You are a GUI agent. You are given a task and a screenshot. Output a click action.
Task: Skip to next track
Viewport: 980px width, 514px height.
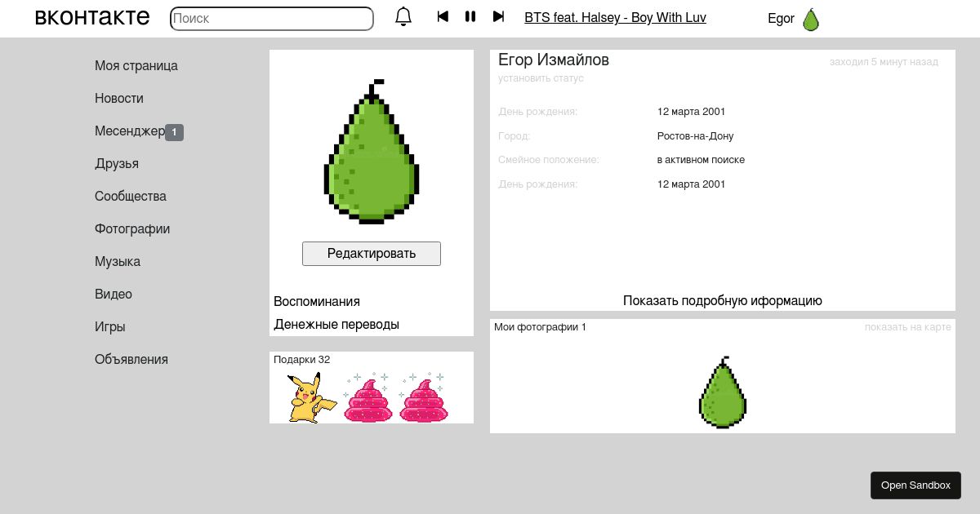tap(498, 17)
